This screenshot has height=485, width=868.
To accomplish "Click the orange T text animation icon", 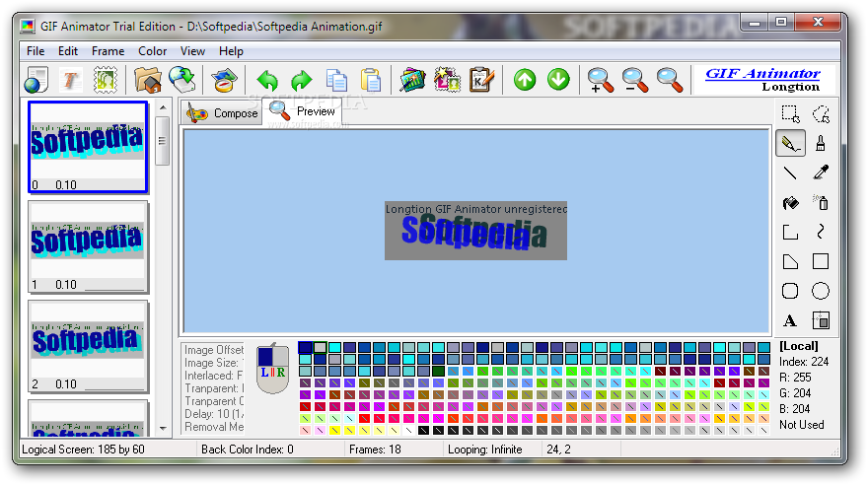I will tap(70, 80).
